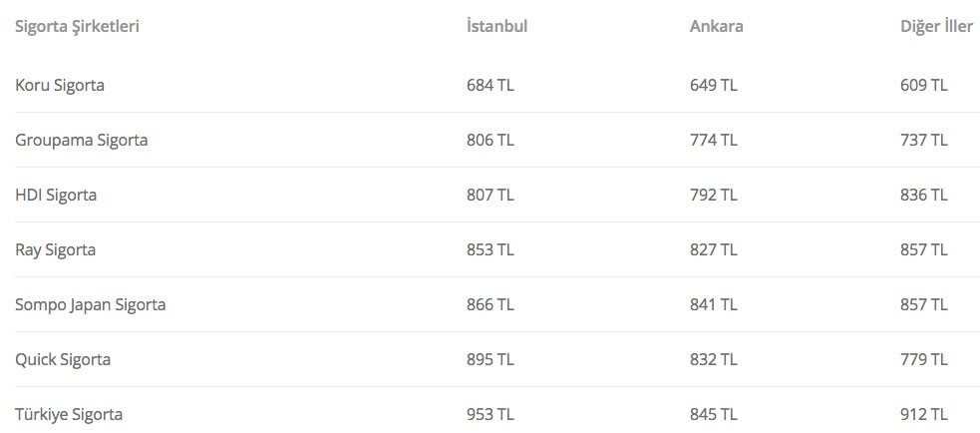Select the İstanbul column header

pyautogui.click(x=496, y=26)
